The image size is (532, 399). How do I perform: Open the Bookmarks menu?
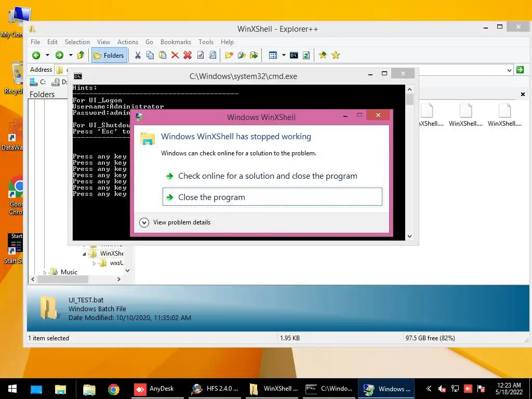click(x=176, y=42)
